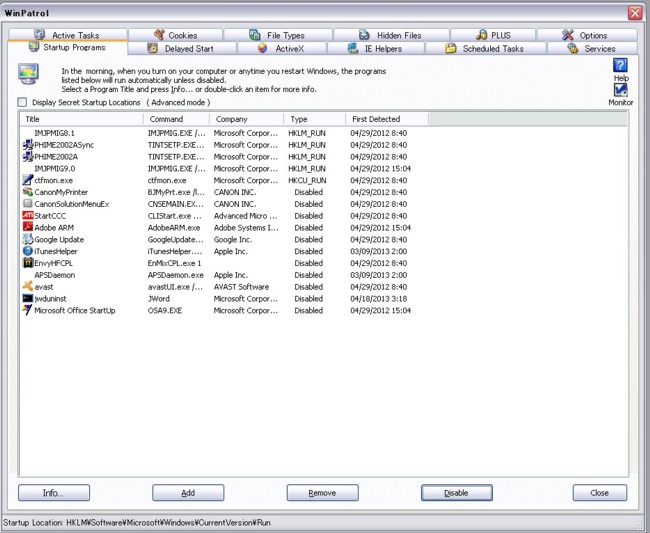Click the Monitor checkmark icon
This screenshot has width=650, height=533.
click(620, 90)
